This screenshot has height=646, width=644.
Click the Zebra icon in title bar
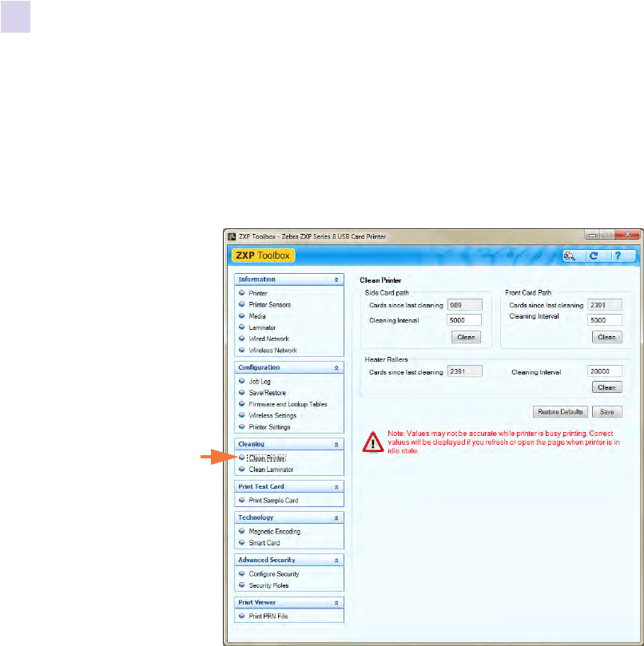(x=233, y=237)
